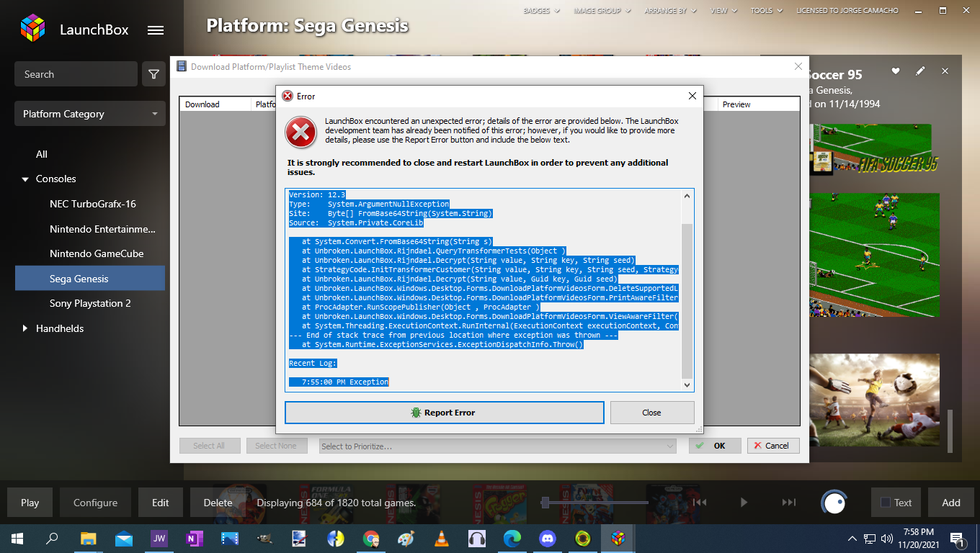Open the headphones app from taskbar

click(x=477, y=539)
